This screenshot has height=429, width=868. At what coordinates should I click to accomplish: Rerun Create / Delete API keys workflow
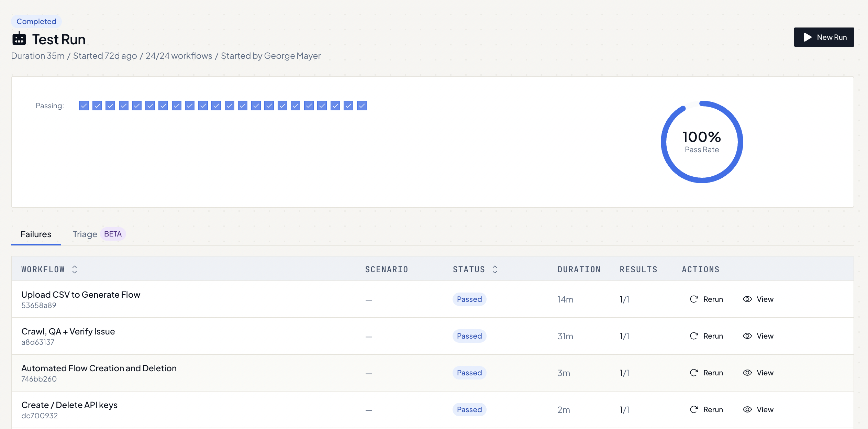(x=706, y=410)
